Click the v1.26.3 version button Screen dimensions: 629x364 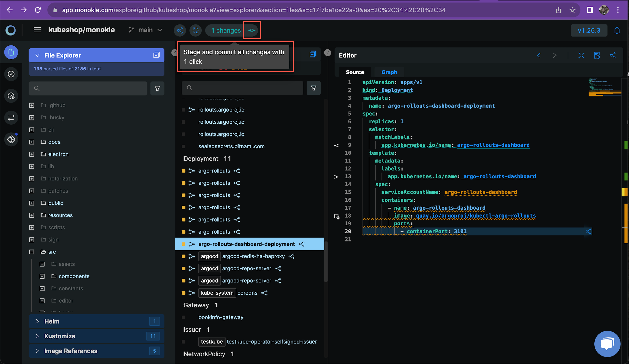tap(589, 30)
